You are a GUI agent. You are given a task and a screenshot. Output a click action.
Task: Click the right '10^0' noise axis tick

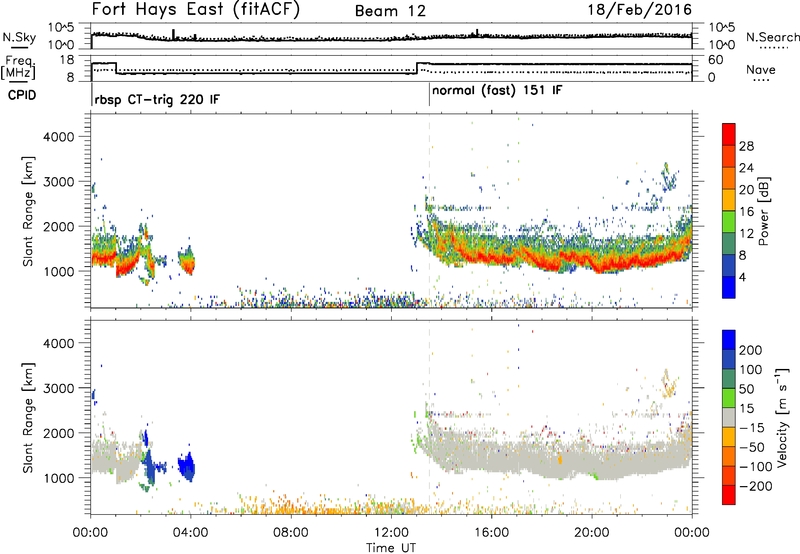point(722,45)
